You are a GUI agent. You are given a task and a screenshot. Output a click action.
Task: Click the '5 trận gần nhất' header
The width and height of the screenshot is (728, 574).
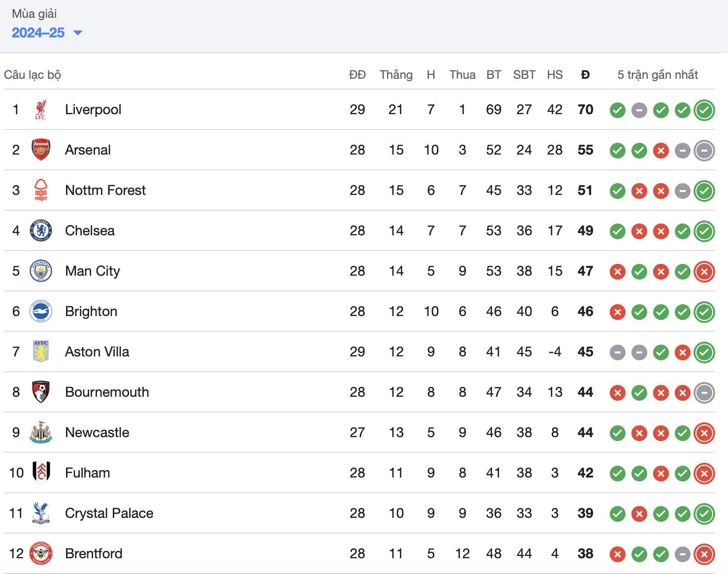tap(658, 75)
